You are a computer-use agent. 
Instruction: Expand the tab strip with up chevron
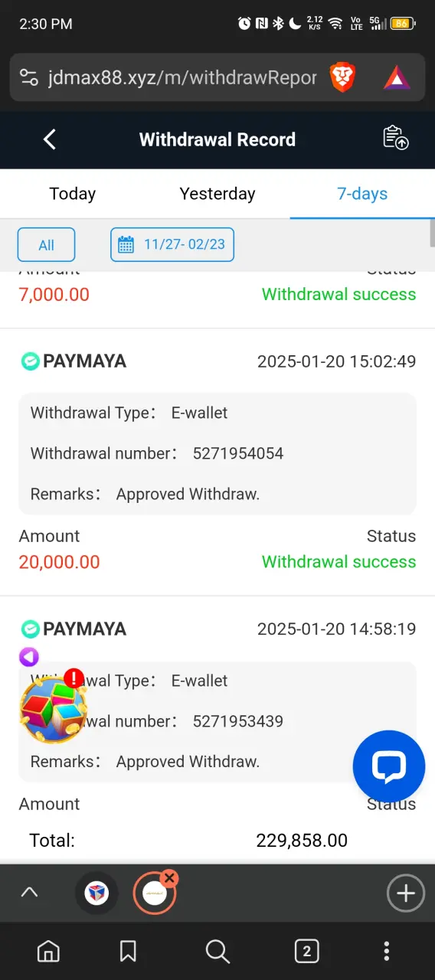click(x=29, y=892)
